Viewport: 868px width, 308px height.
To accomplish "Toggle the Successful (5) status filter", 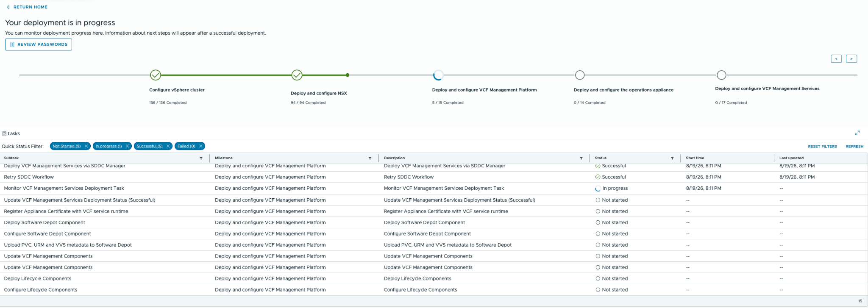I will [150, 146].
